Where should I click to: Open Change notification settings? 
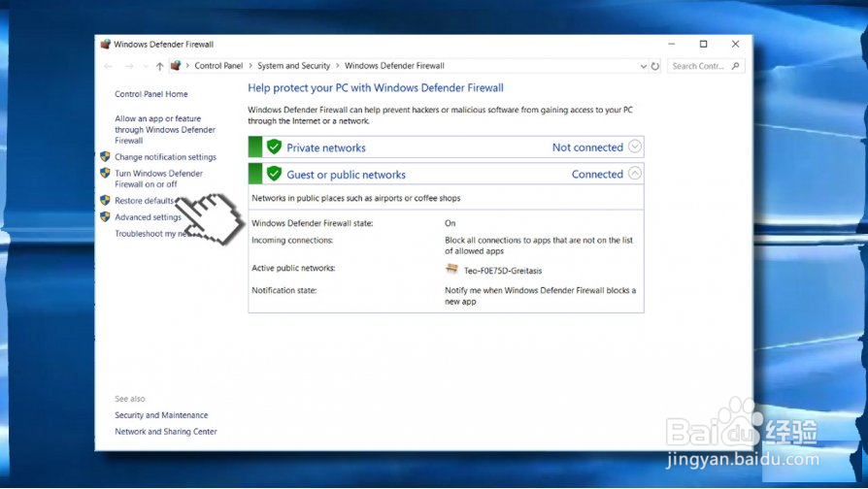pyautogui.click(x=165, y=157)
